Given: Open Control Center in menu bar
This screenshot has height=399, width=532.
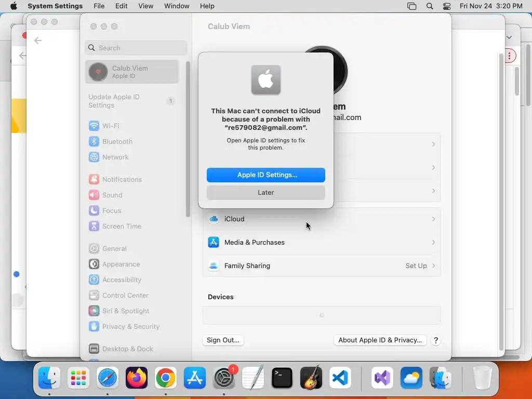Looking at the screenshot, I should pos(447,6).
